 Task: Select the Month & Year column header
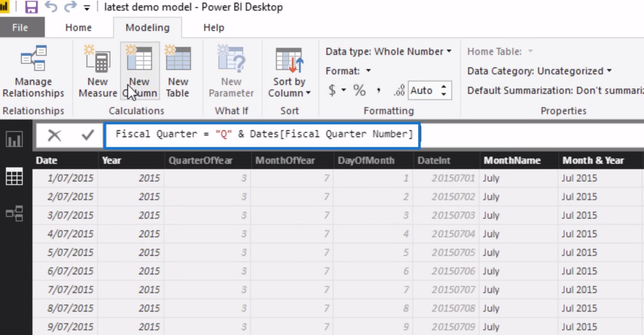601,160
